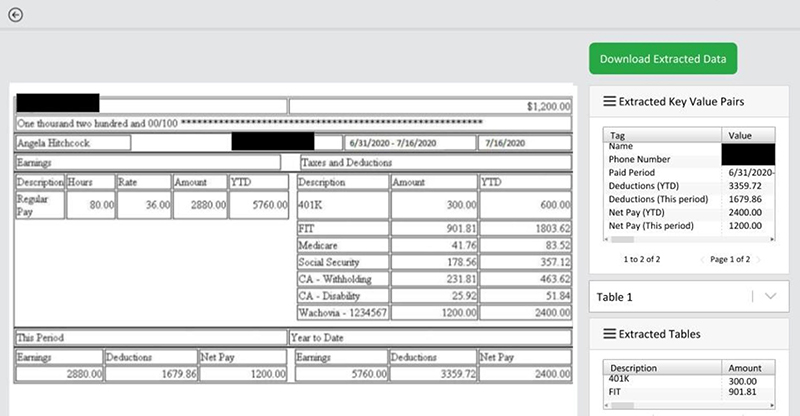800x416 pixels.
Task: Sort extracted table by Description header
Action: [x=662, y=368]
